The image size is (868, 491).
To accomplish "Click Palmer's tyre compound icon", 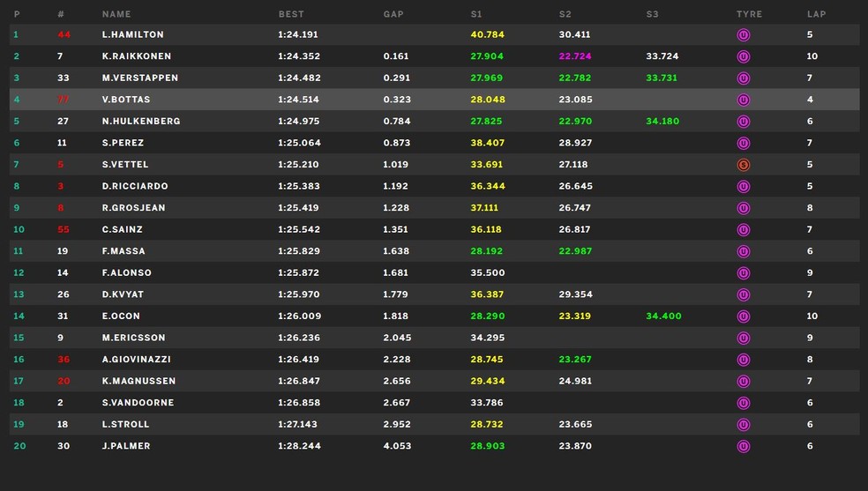I will [x=744, y=446].
